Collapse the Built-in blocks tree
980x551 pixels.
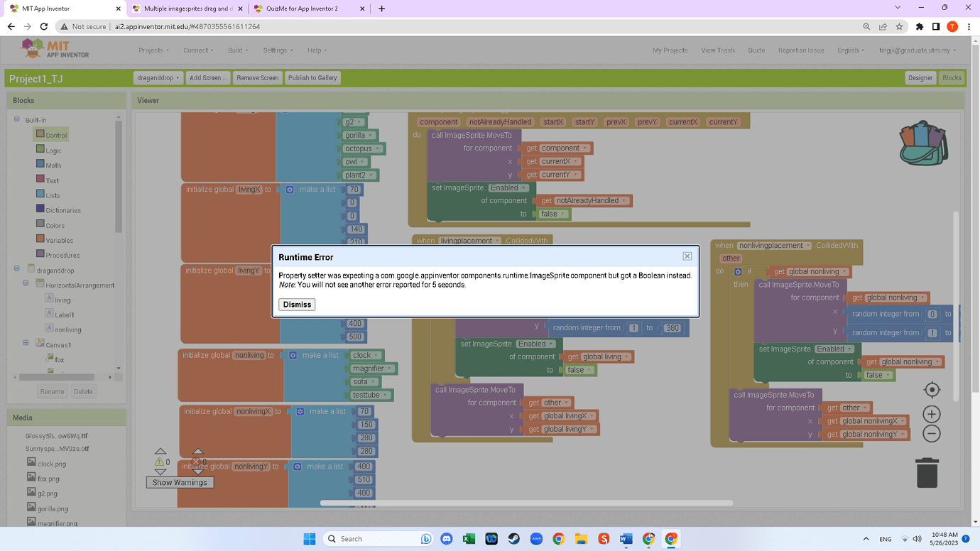click(17, 120)
